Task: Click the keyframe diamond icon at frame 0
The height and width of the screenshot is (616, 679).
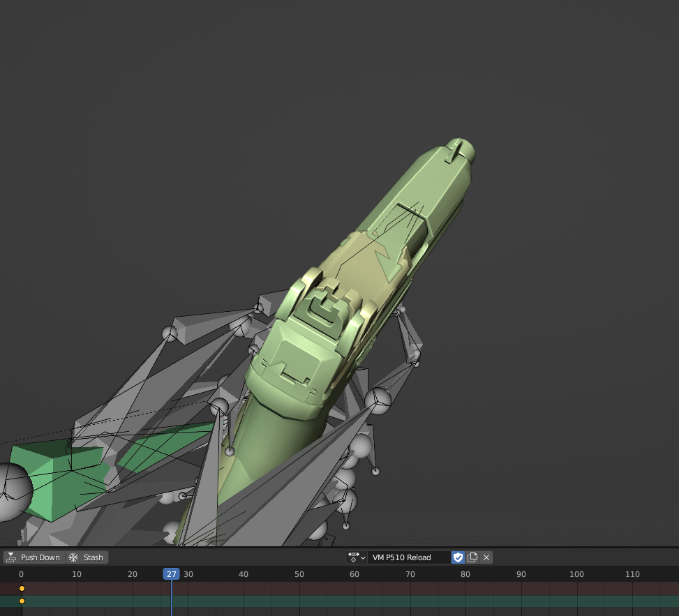Action: coord(22,589)
